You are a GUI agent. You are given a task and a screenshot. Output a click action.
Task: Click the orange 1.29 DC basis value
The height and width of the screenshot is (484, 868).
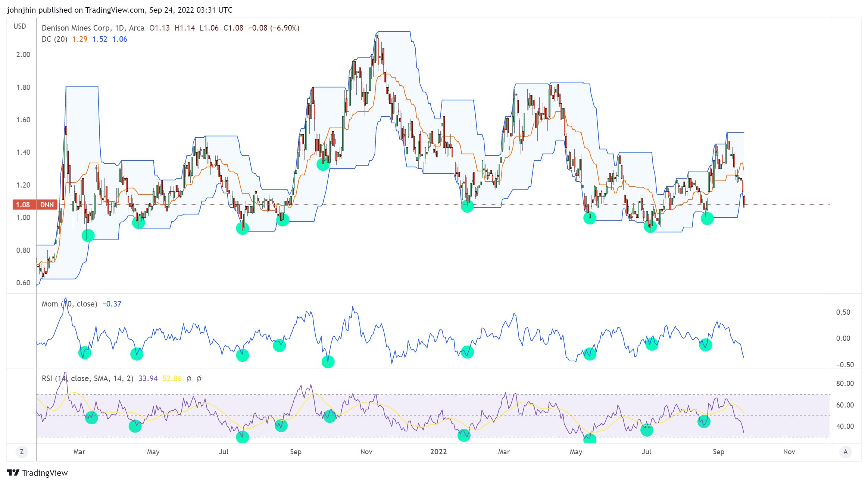[80, 39]
